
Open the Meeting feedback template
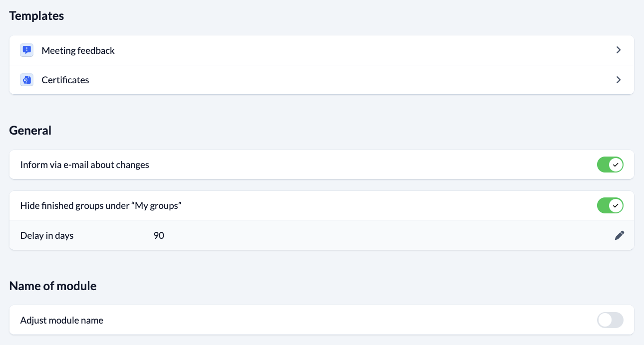click(78, 50)
